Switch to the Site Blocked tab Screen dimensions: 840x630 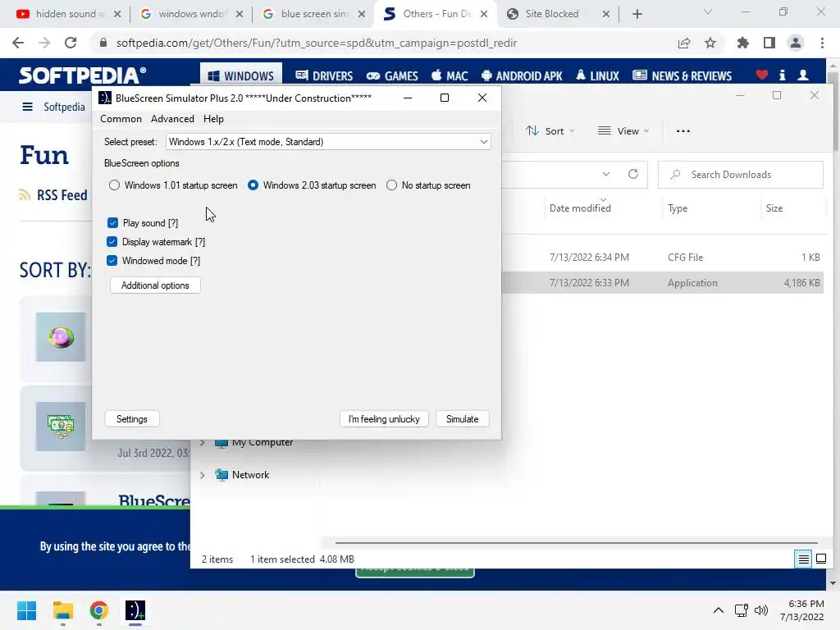558,14
